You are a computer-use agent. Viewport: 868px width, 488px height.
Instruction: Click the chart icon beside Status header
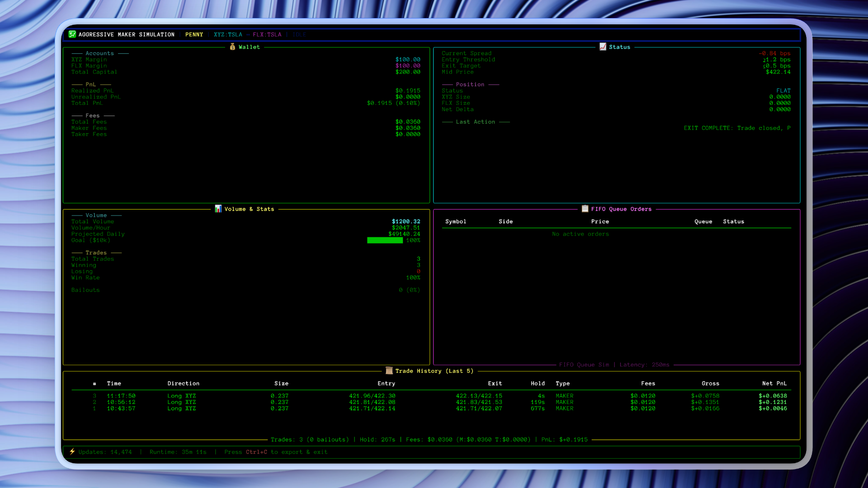(x=603, y=47)
